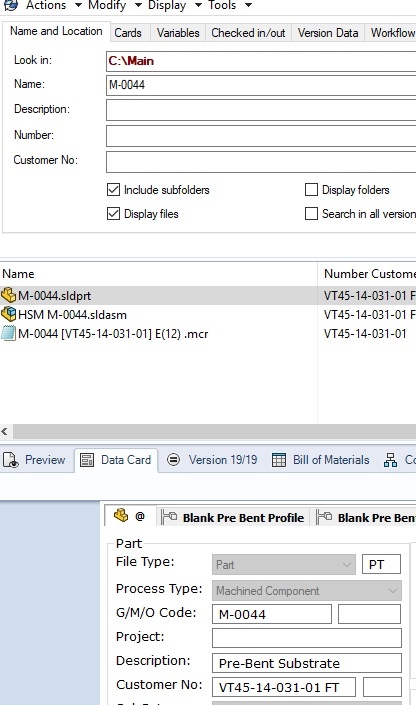416x705 pixels.
Task: Click the Description search field
Action: [x=261, y=110]
